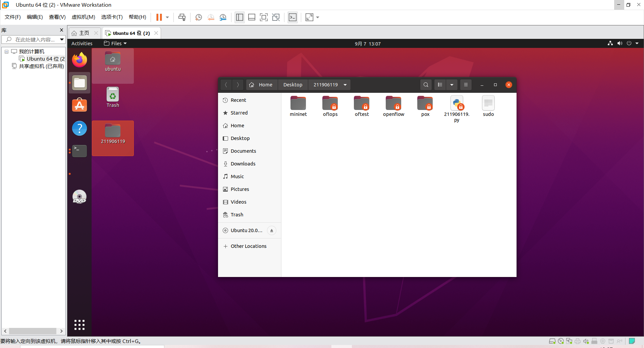Open Starred in the Files sidebar

(250, 113)
